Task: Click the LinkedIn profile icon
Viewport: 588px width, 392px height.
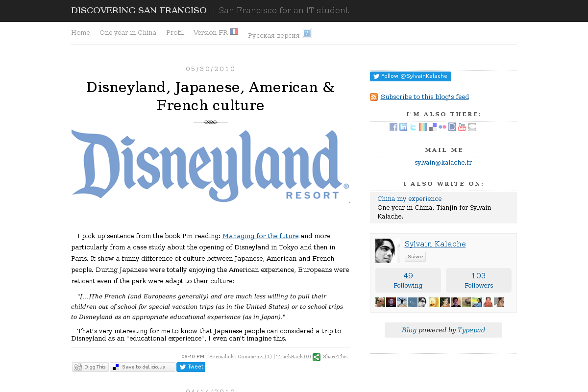Action: click(403, 127)
